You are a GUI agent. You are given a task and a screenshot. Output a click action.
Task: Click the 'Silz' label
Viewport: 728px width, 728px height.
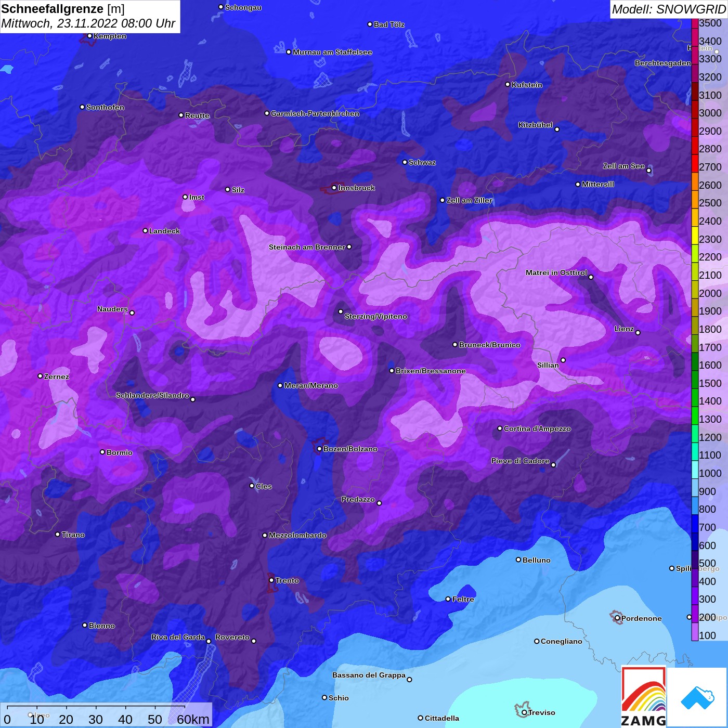pos(238,190)
